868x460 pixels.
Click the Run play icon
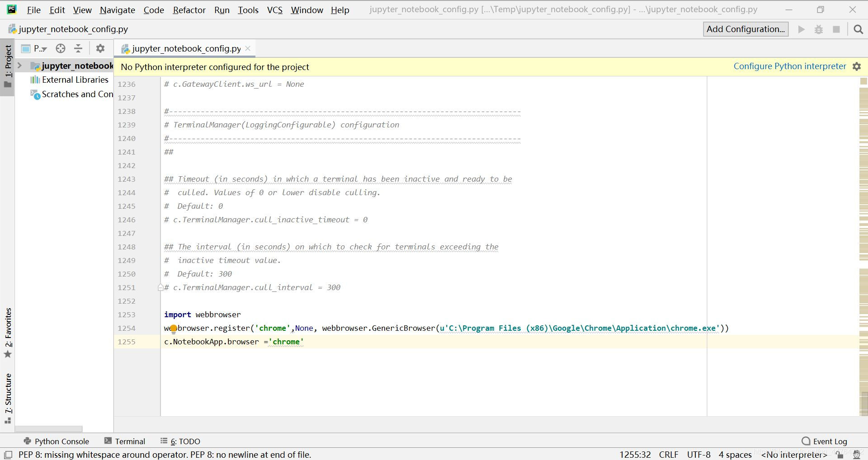(x=801, y=29)
